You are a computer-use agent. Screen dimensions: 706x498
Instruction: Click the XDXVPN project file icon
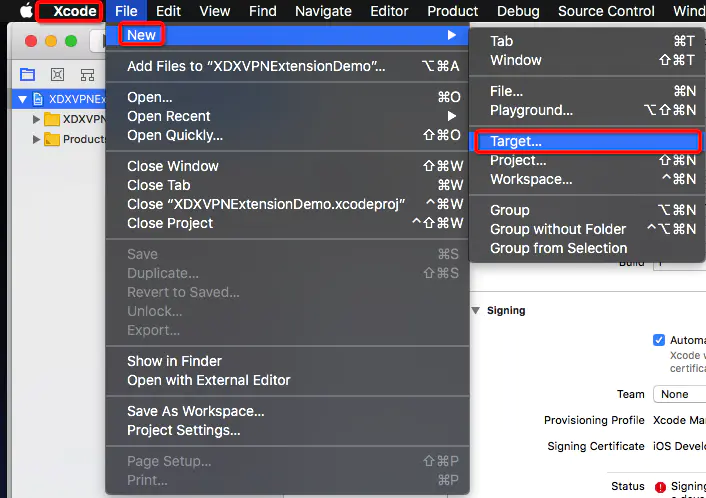click(x=38, y=99)
